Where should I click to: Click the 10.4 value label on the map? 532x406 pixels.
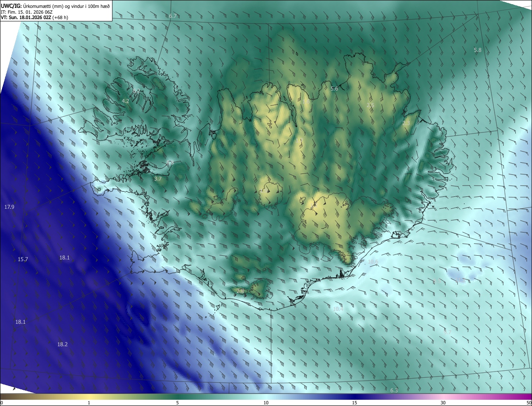pos(338,309)
